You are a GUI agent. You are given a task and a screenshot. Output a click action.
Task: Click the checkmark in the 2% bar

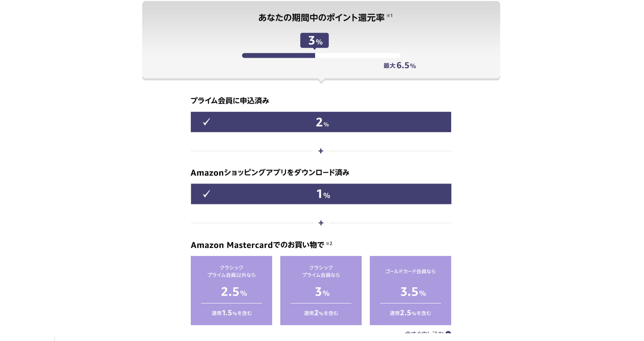coord(206,122)
